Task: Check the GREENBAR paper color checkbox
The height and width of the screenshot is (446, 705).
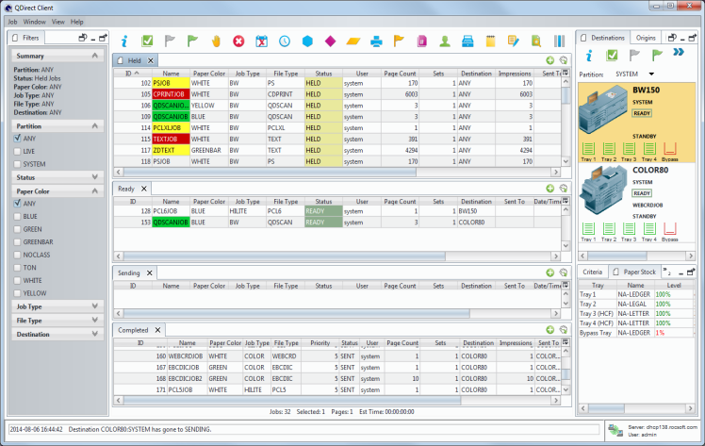Action: coord(18,242)
